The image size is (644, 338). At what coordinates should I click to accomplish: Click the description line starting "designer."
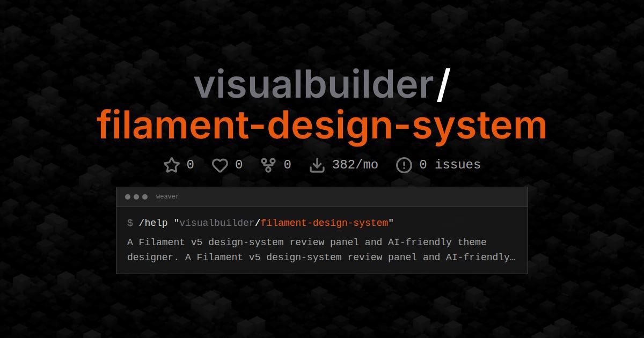click(321, 257)
